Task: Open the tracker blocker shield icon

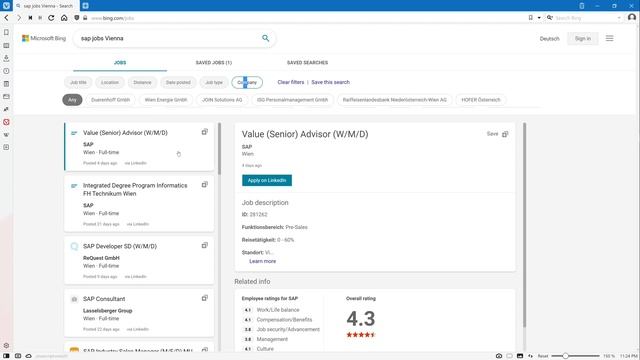Action: click(x=77, y=18)
